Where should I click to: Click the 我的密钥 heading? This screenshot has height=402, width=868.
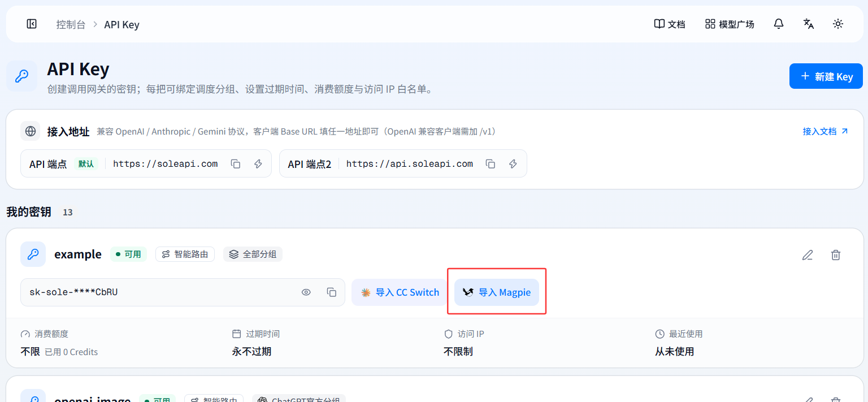29,212
